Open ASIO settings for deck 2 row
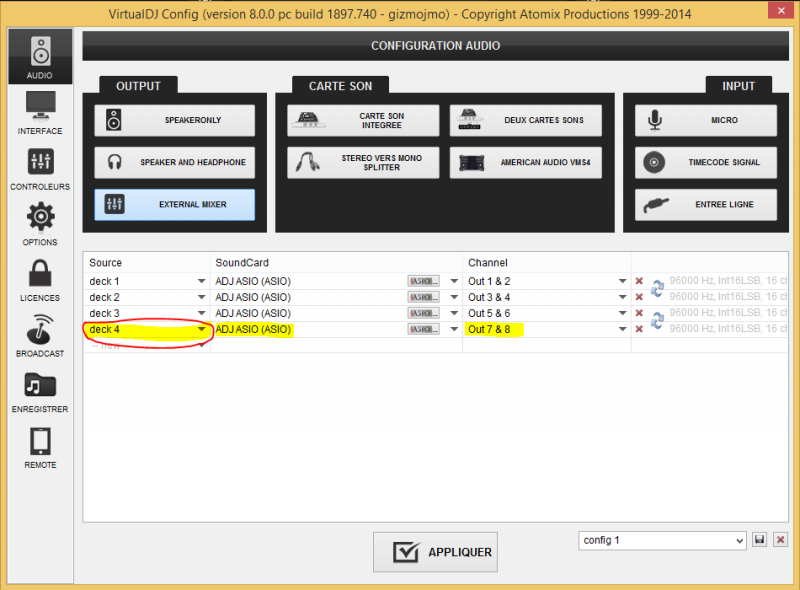The height and width of the screenshot is (590, 800). click(x=423, y=297)
